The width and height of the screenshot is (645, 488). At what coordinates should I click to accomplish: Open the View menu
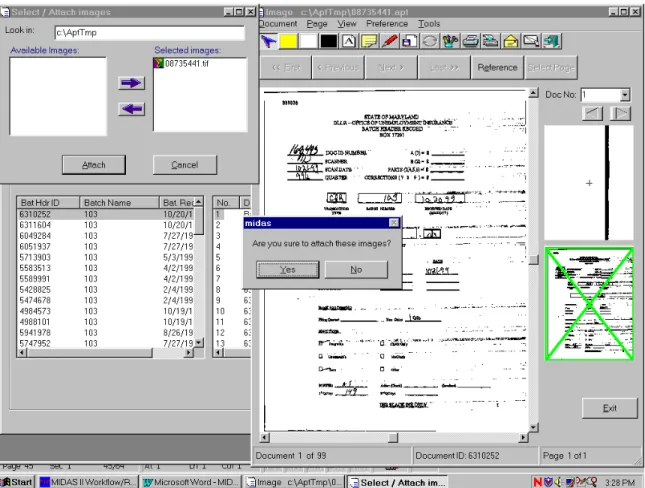click(346, 24)
